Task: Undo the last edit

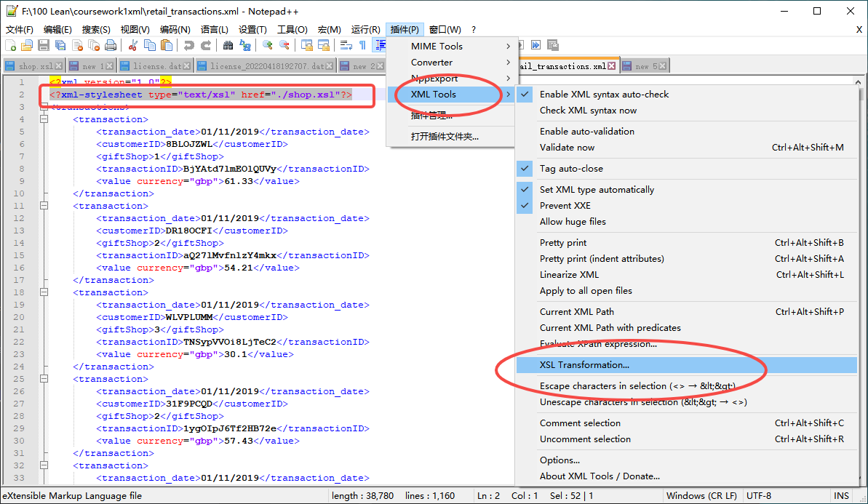Action: click(190, 45)
